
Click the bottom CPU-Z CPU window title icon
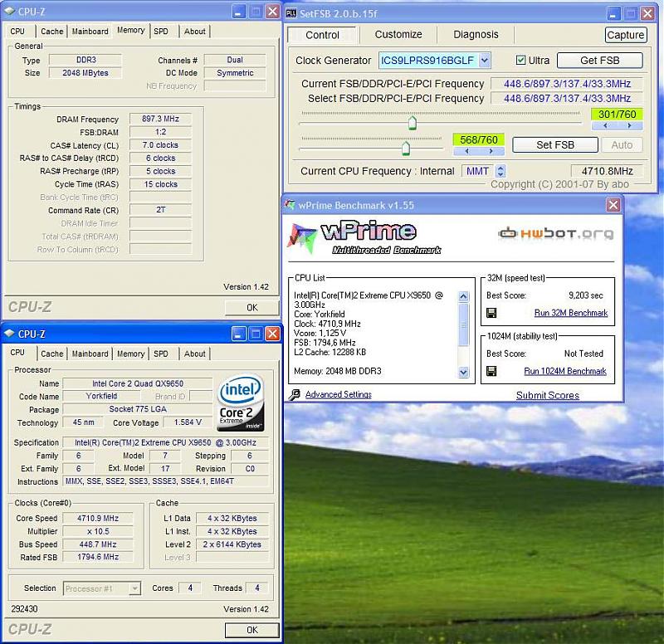coord(9,334)
